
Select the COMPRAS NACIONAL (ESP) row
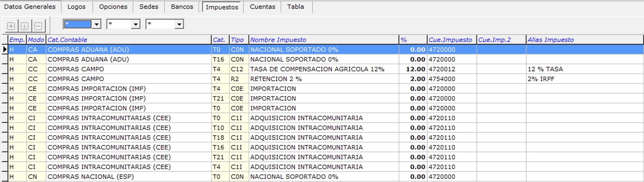point(91,177)
